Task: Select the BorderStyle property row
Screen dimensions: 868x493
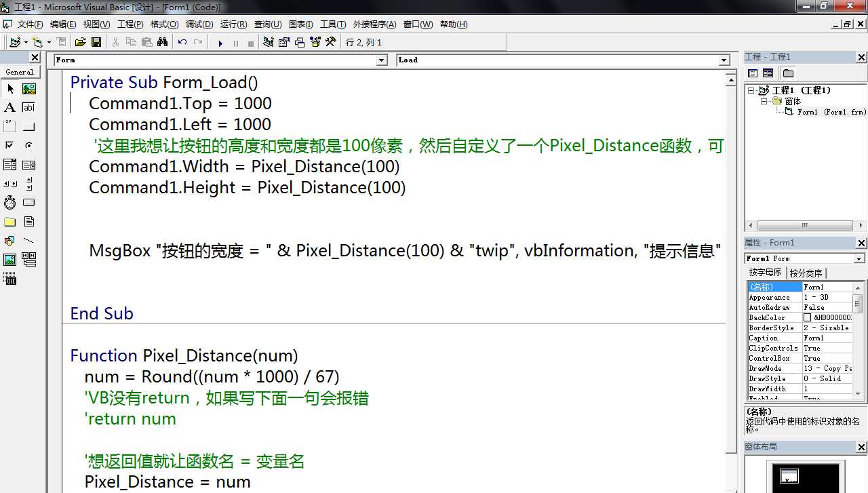Action: 800,328
